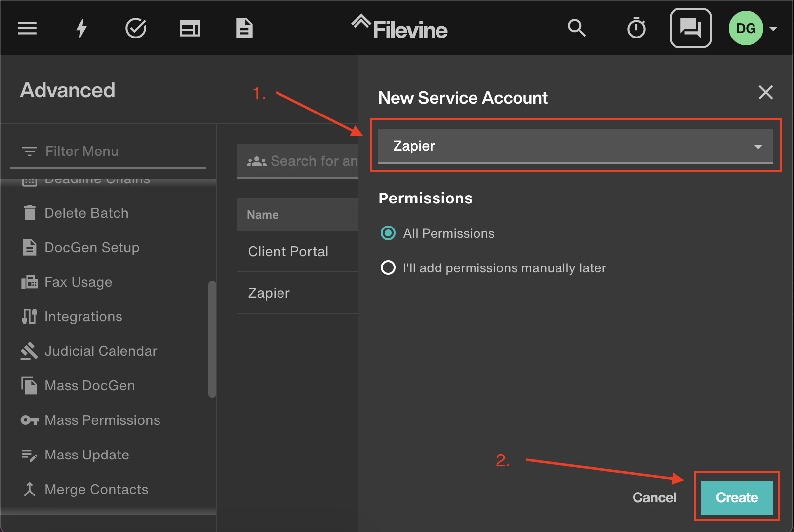Click the copy-pages icon for Mass DocGen
The height and width of the screenshot is (532, 794).
[29, 385]
